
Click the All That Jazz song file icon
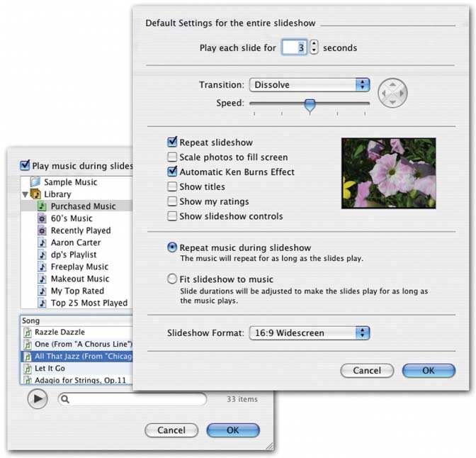pyautogui.click(x=28, y=356)
